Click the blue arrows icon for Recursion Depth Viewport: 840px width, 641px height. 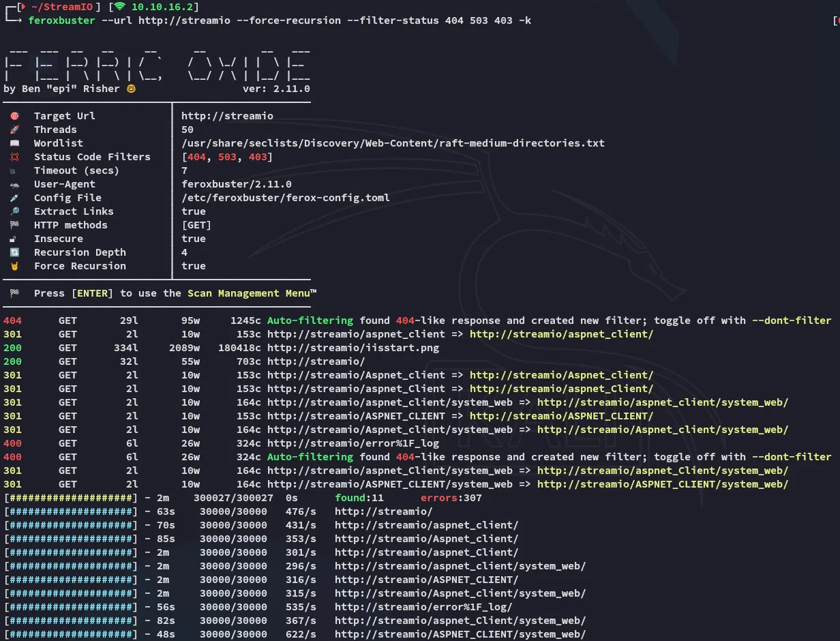pyautogui.click(x=14, y=252)
